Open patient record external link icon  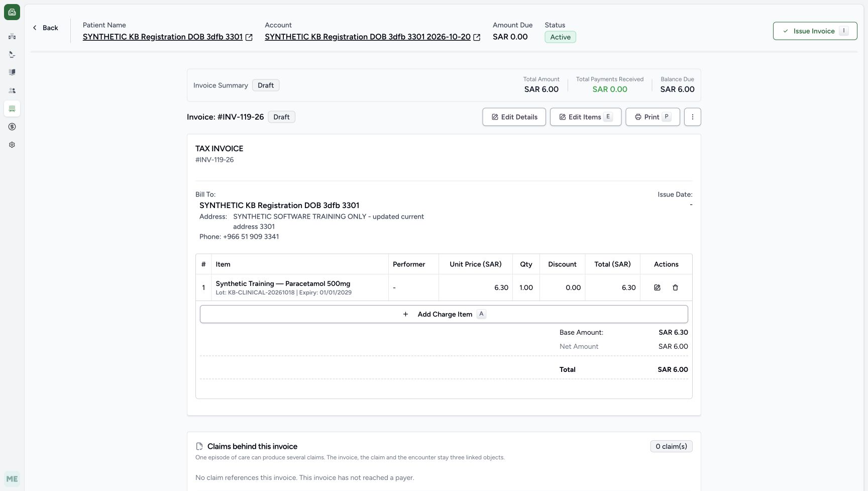click(x=249, y=37)
